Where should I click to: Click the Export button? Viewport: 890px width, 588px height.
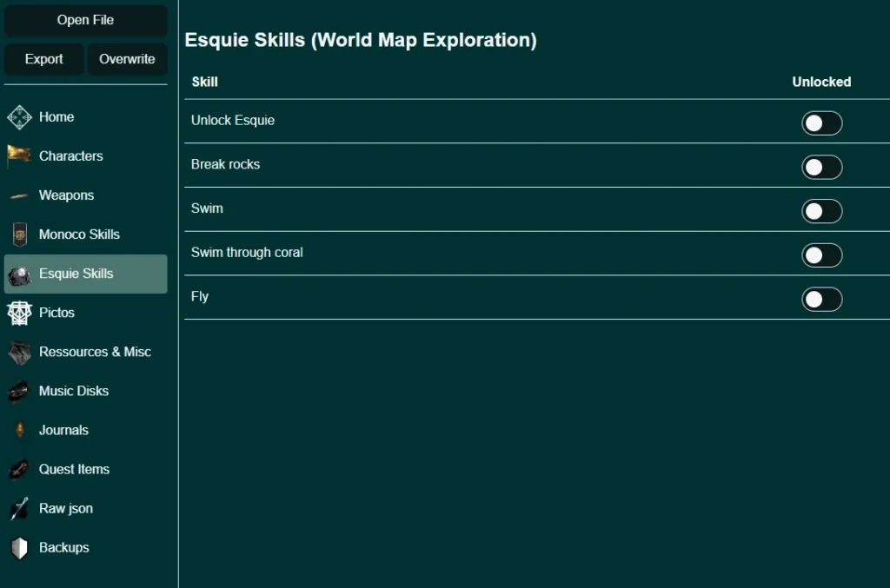(43, 59)
